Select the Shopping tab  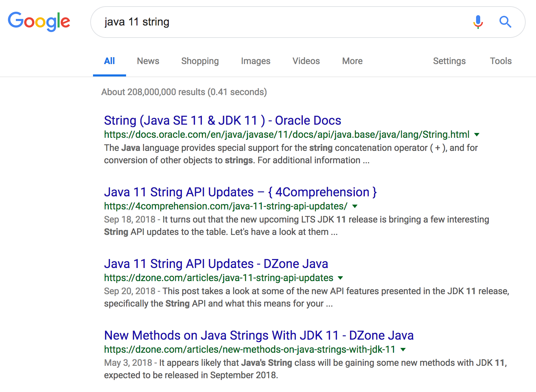click(x=200, y=61)
